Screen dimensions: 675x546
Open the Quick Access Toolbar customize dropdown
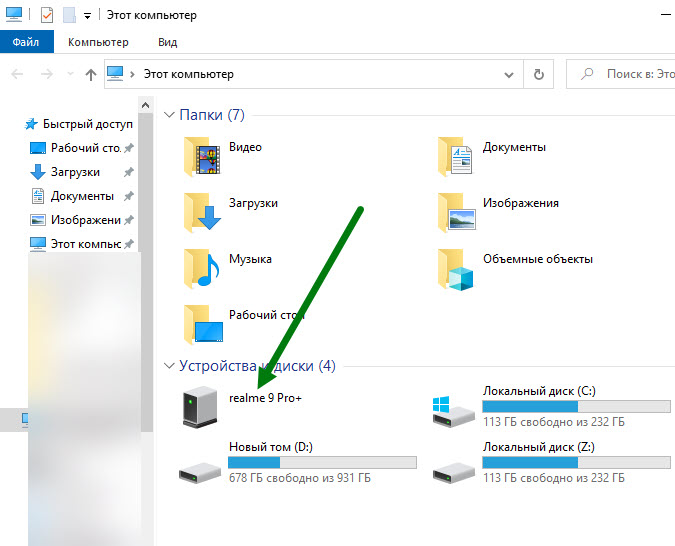87,16
